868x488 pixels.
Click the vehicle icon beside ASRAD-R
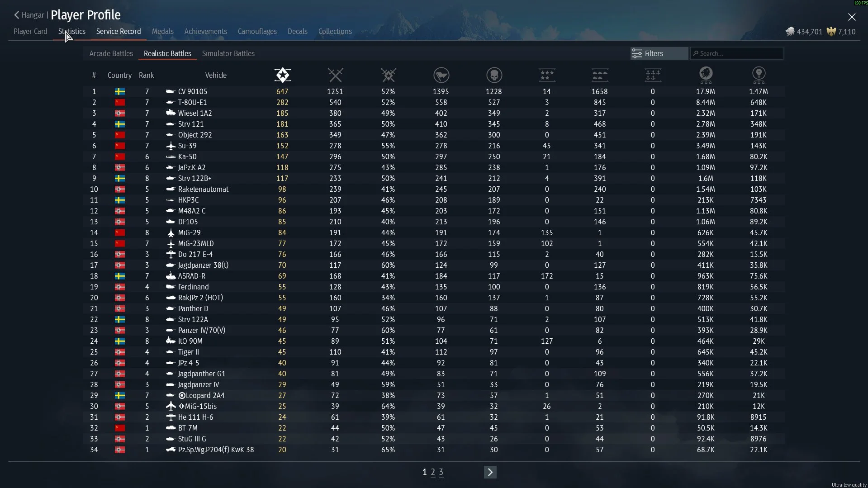pyautogui.click(x=171, y=276)
